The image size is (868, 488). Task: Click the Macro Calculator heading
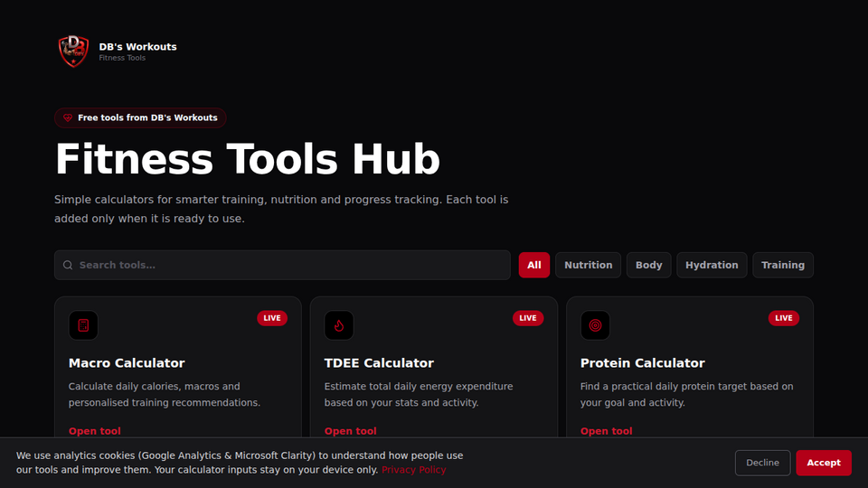click(127, 363)
